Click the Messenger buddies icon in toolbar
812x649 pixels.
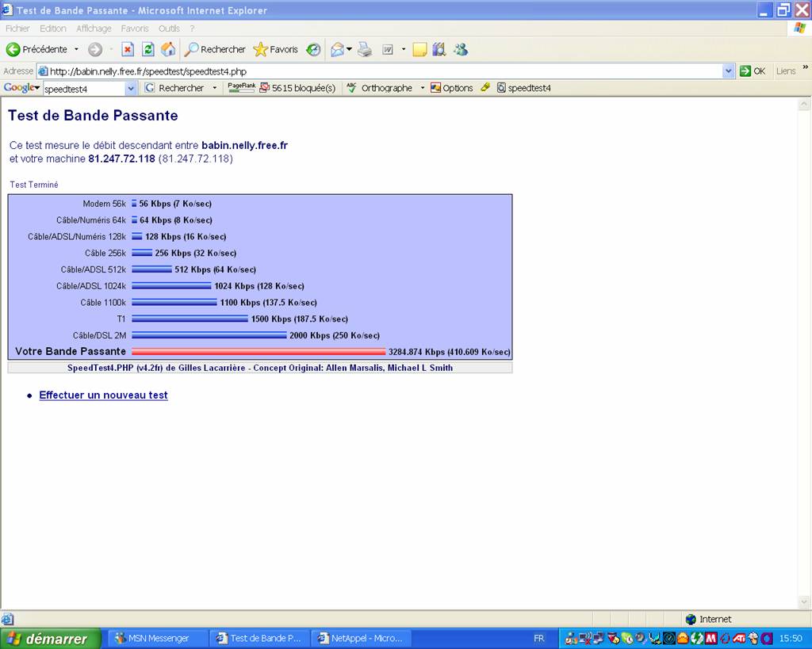(461, 49)
